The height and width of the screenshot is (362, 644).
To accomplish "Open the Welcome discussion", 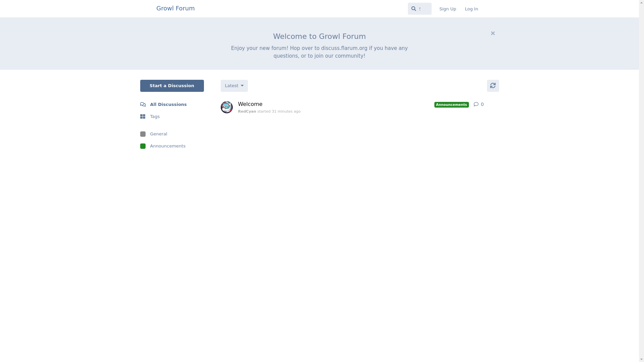I will pos(250,104).
